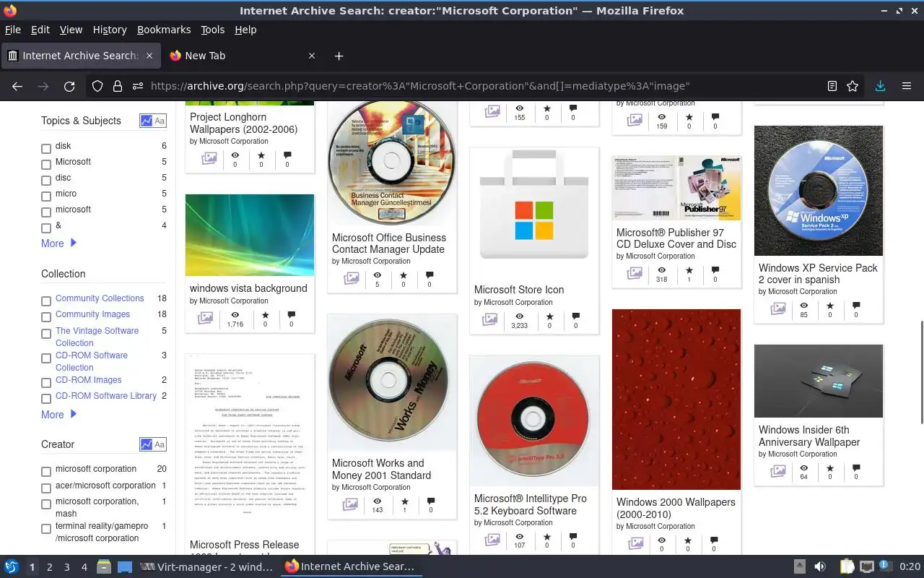
Task: Click reviews icon under Microsoft Office Business Contact Manager
Action: [430, 275]
